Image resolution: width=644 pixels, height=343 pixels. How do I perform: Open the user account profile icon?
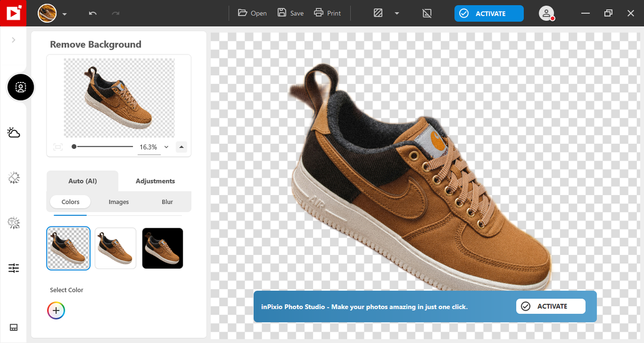click(546, 14)
